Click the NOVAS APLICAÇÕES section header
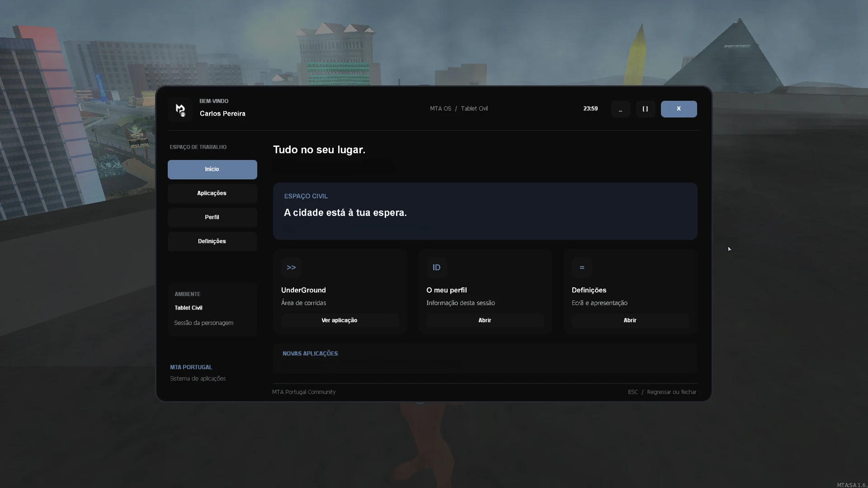868x488 pixels. (310, 353)
